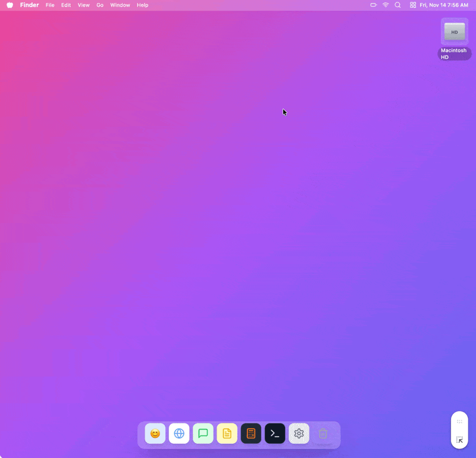This screenshot has width=476, height=458.
Task: Launch the Calculator from the dock
Action: pos(251,434)
